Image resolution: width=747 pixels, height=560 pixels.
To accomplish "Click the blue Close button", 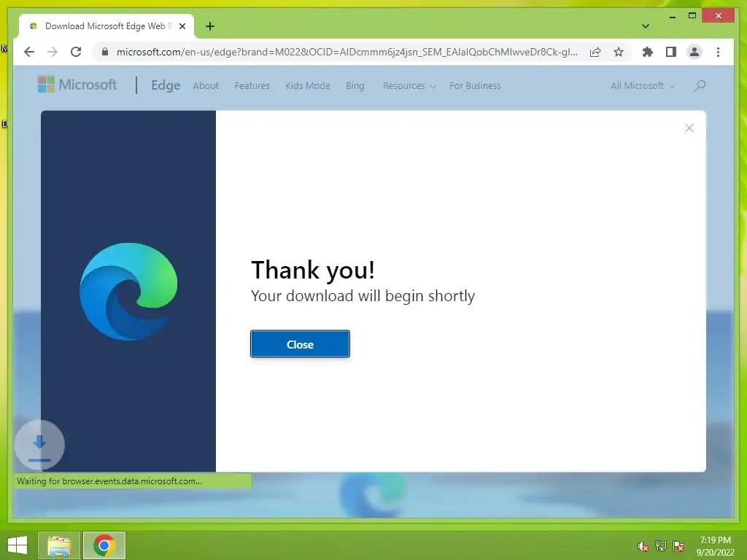I will click(300, 344).
